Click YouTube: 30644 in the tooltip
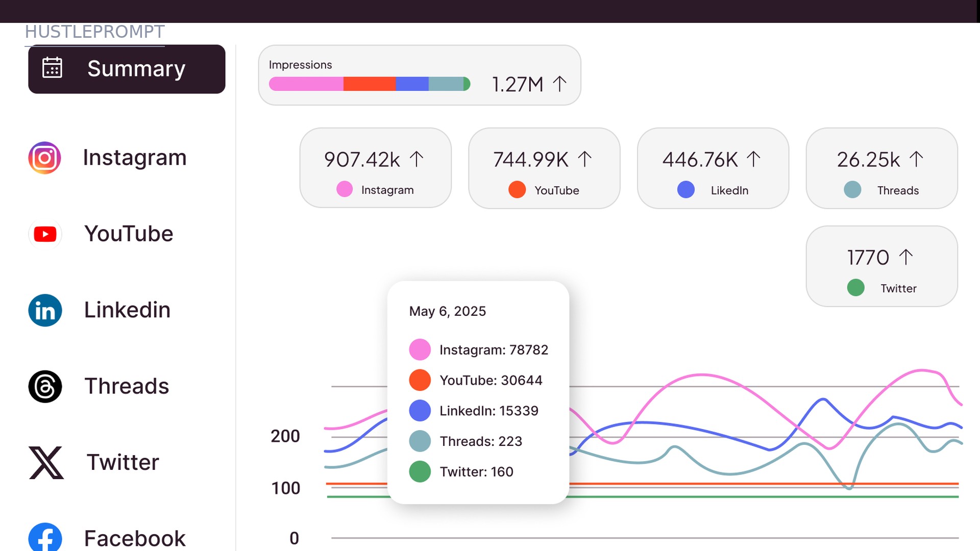 click(x=491, y=381)
